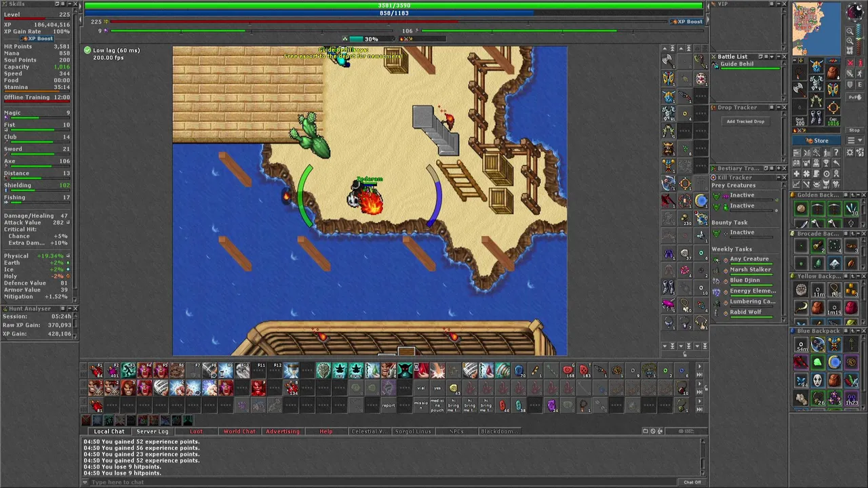Image resolution: width=868 pixels, height=488 pixels.
Task: Minimize the Drop Tracker panel
Action: (x=778, y=107)
